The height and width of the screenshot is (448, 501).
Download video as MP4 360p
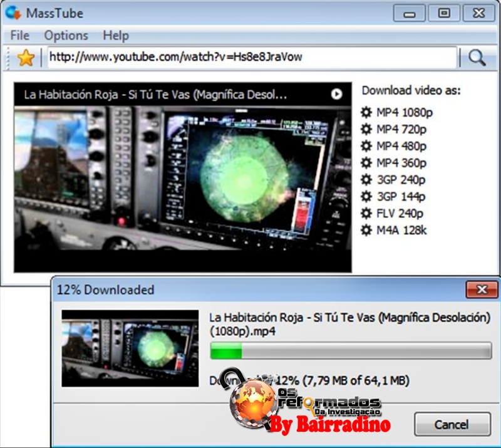[401, 163]
